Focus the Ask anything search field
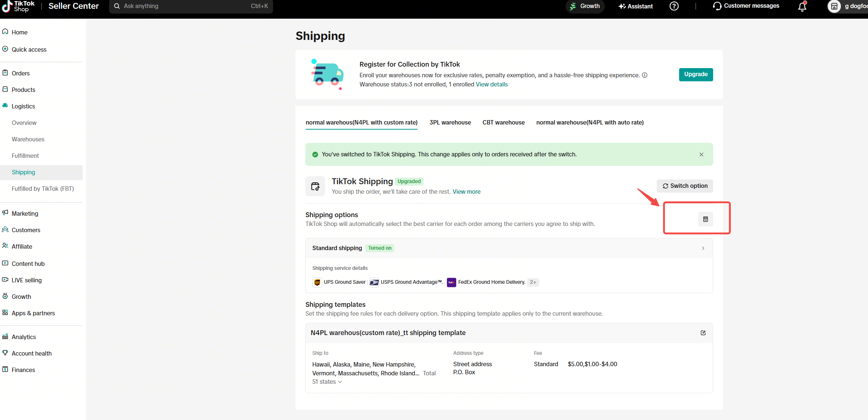This screenshot has height=420, width=868. (191, 6)
